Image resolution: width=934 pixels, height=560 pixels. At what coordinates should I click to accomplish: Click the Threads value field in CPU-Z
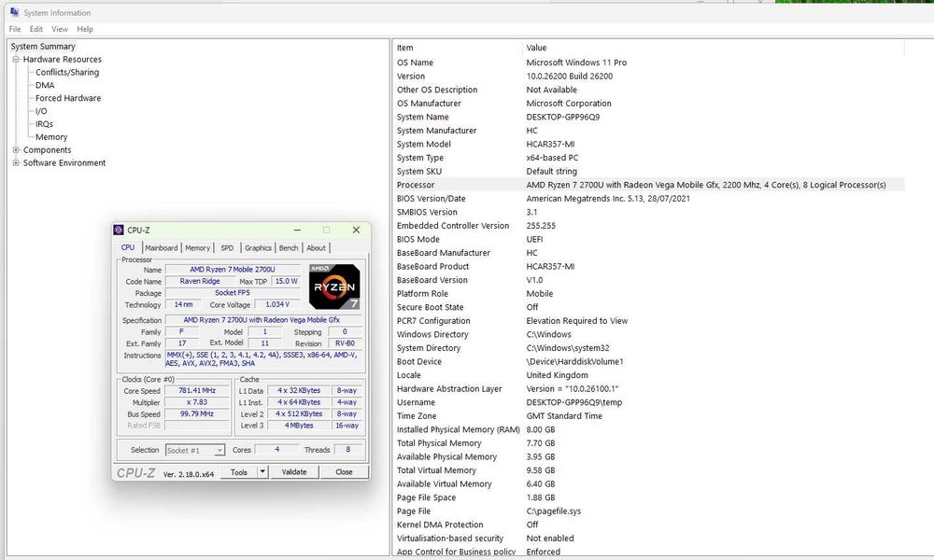(x=347, y=450)
